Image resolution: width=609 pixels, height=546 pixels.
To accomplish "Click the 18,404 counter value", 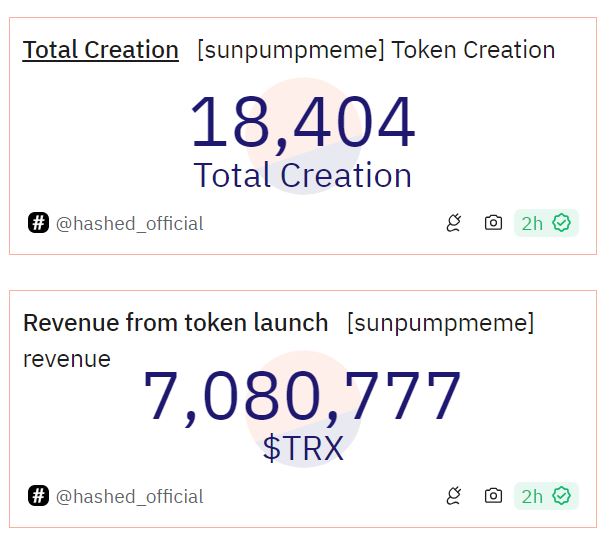I will pyautogui.click(x=302, y=122).
